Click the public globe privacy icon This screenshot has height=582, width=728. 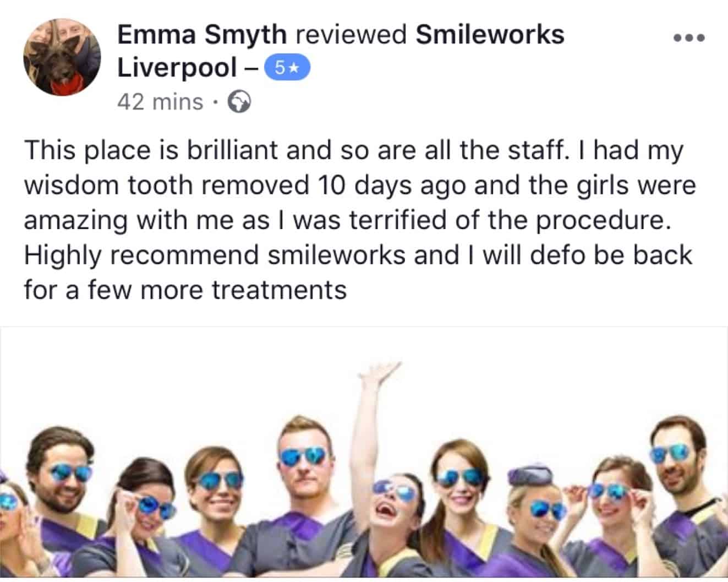pos(239,102)
